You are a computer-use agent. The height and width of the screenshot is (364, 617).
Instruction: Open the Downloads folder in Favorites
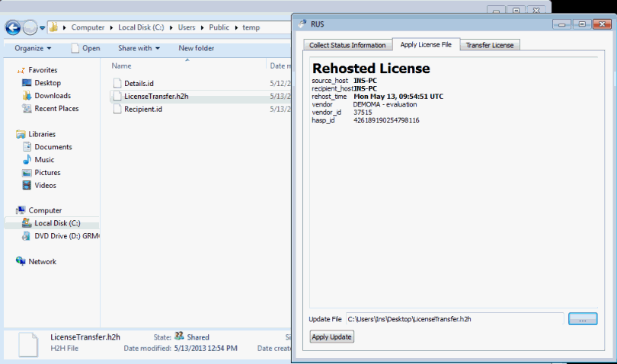point(52,96)
